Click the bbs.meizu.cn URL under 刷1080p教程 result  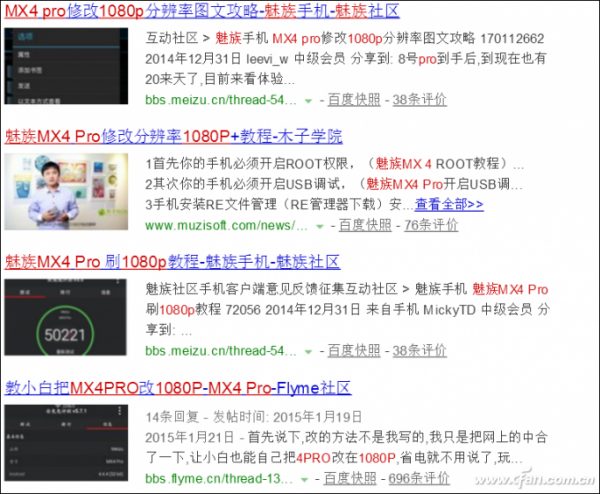[x=221, y=351]
